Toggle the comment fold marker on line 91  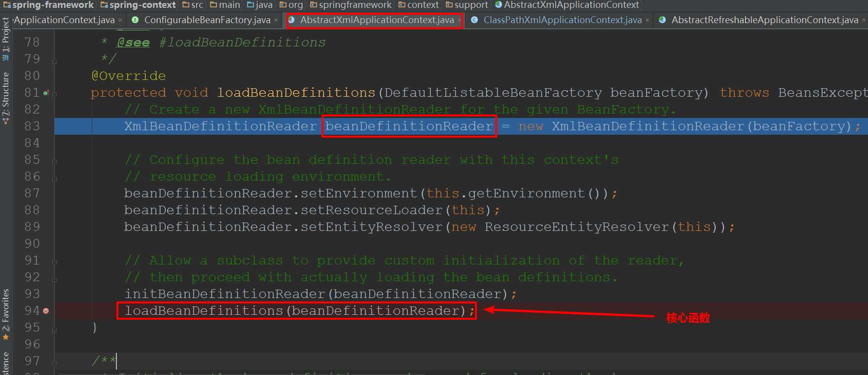coord(55,262)
